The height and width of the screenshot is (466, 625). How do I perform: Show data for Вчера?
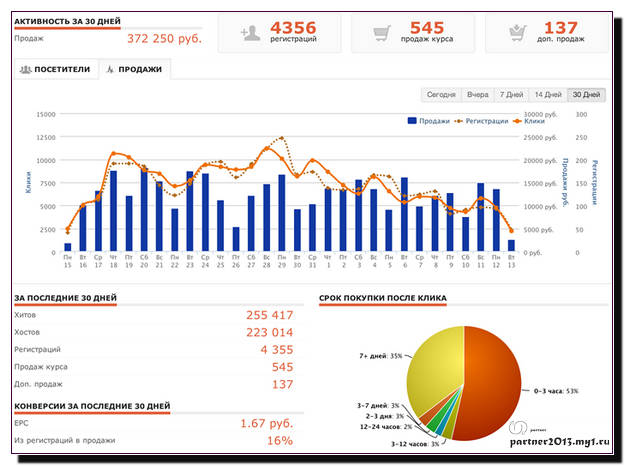tap(478, 95)
